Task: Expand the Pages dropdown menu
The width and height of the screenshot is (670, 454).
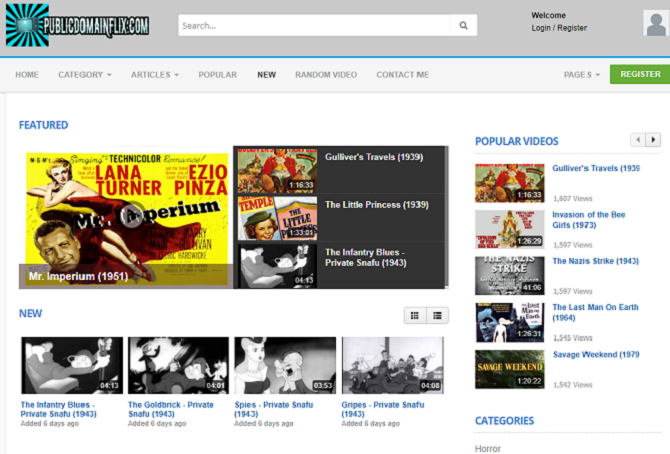Action: pos(582,75)
